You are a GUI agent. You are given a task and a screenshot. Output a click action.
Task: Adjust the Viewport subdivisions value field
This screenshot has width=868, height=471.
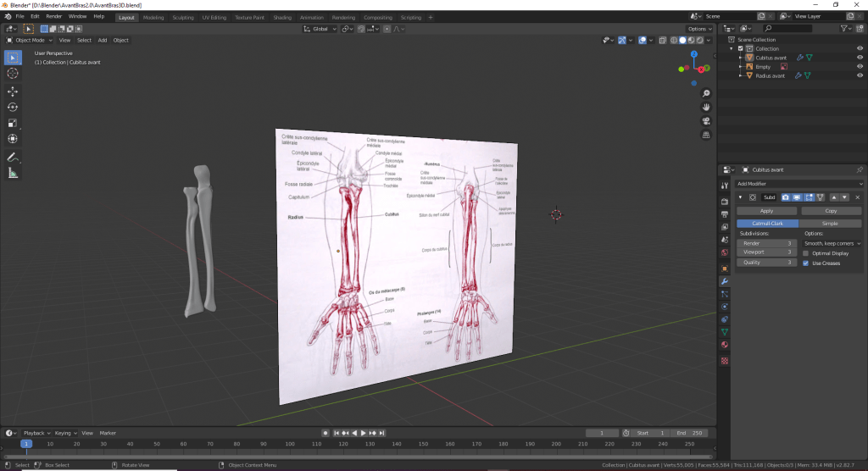pyautogui.click(x=766, y=252)
